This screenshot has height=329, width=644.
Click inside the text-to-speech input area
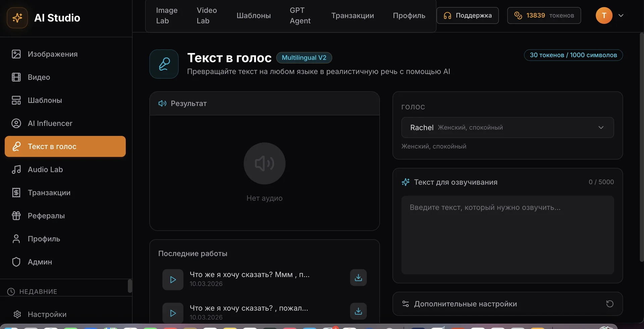pos(507,235)
